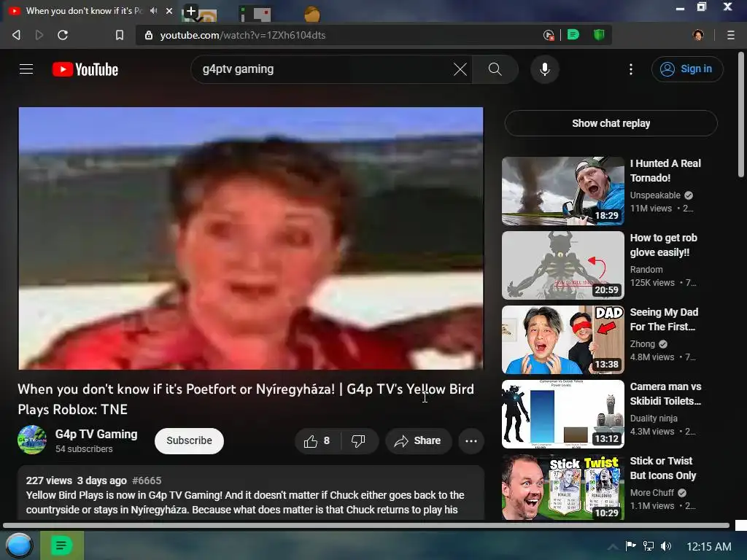The image size is (747, 560).
Task: Open new tab with plus button
Action: (x=190, y=10)
